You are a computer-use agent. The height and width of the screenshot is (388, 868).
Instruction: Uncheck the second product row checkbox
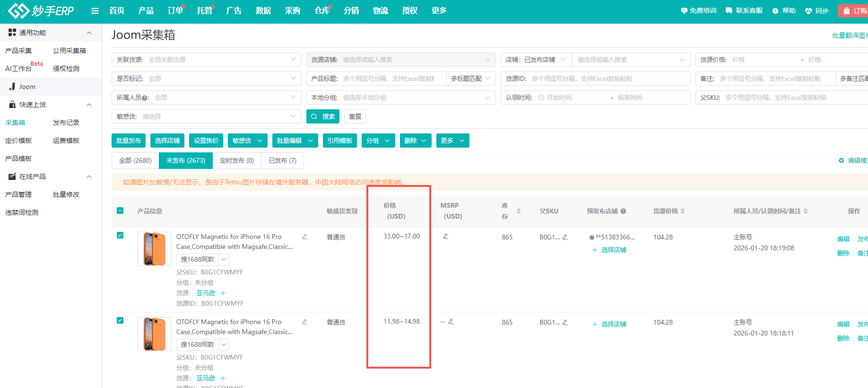click(120, 320)
